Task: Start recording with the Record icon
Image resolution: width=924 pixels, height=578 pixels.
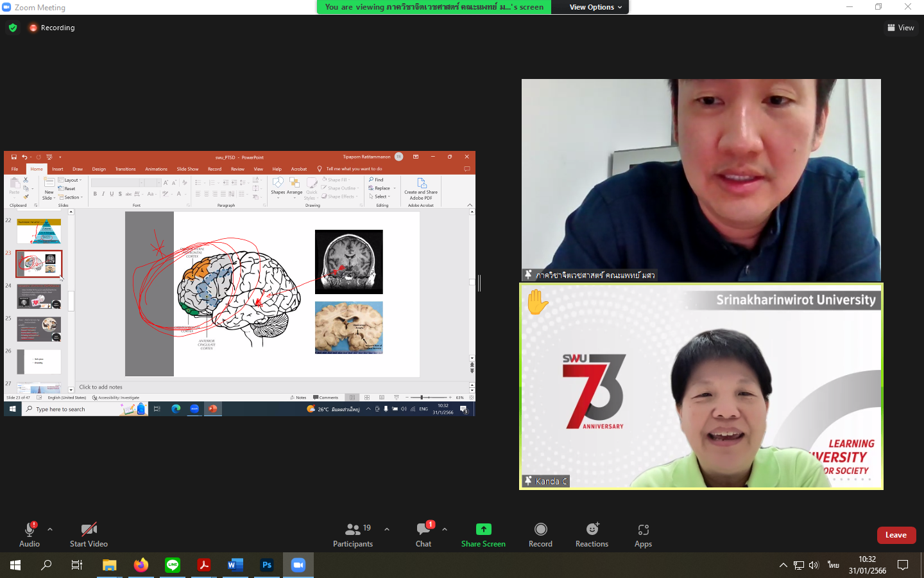Action: 540,529
